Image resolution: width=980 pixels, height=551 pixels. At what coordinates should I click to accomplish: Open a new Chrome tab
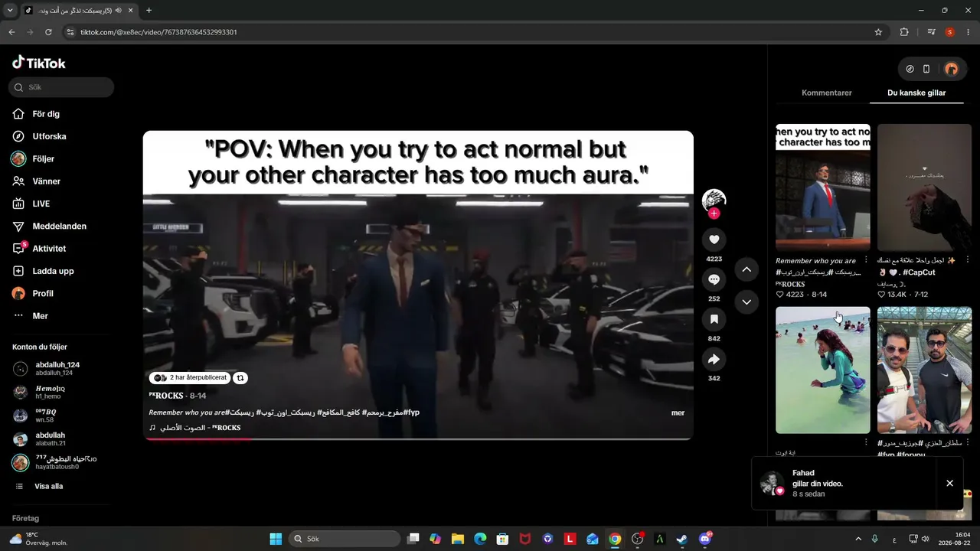pyautogui.click(x=149, y=11)
